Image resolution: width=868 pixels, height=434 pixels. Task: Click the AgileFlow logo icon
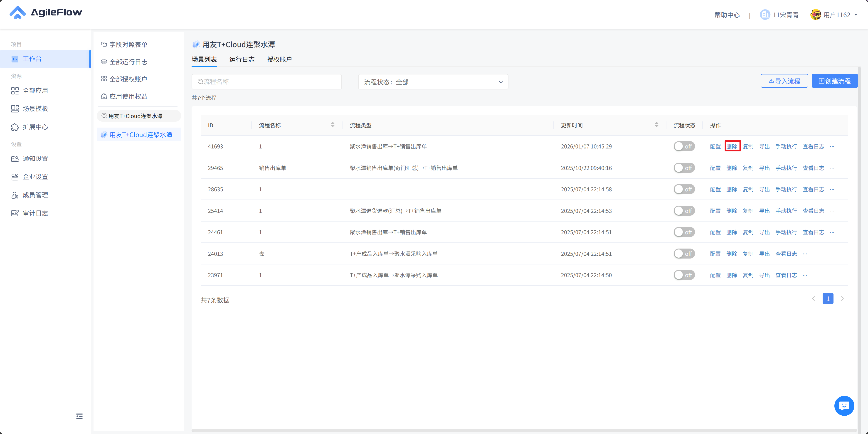pos(17,13)
